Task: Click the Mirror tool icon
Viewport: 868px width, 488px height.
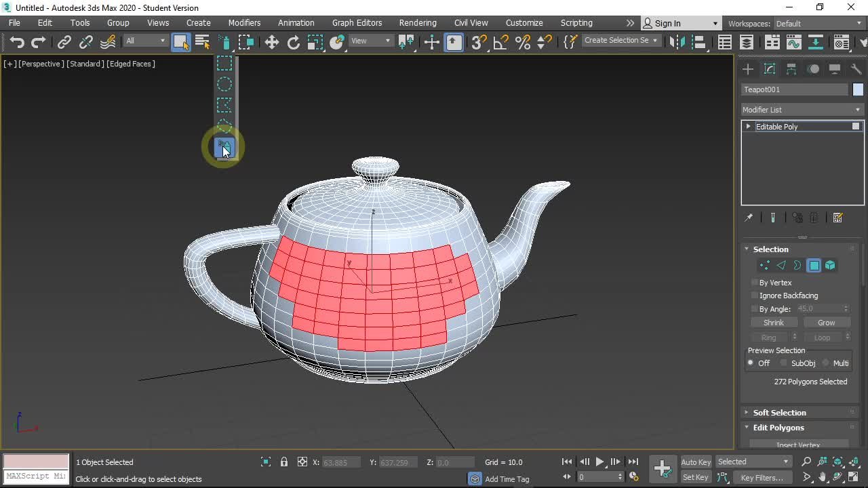Action: (x=676, y=42)
